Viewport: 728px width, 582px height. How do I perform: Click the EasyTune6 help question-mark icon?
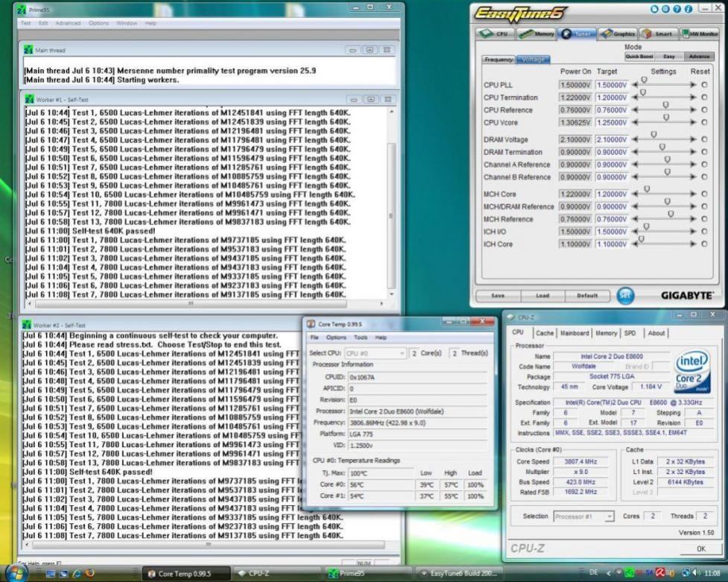tap(677, 9)
